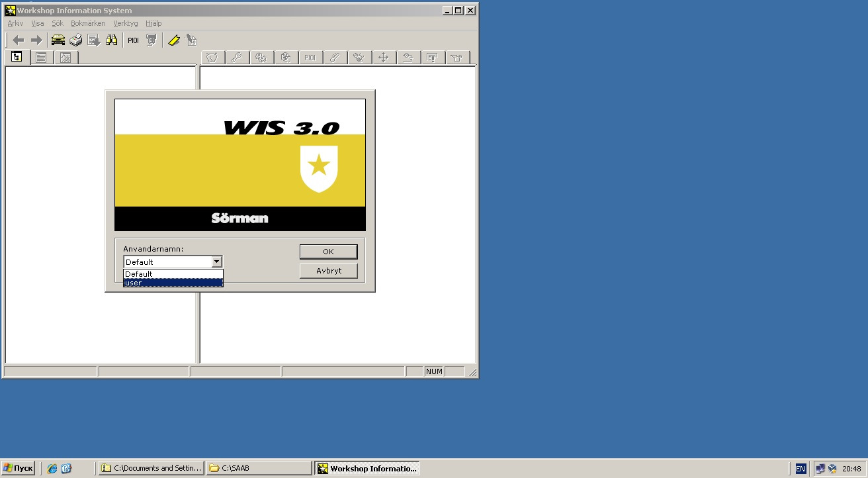Select the plug connector tab icon
This screenshot has width=868, height=478.
[359, 58]
